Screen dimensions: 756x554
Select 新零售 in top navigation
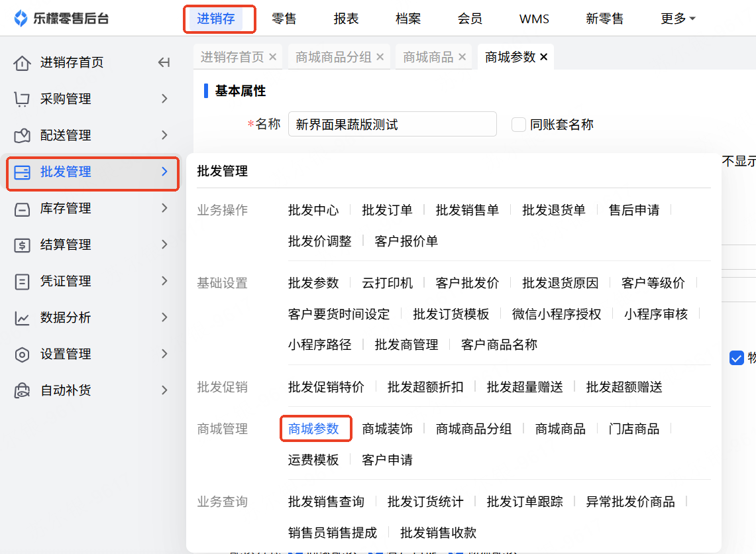[x=605, y=19]
